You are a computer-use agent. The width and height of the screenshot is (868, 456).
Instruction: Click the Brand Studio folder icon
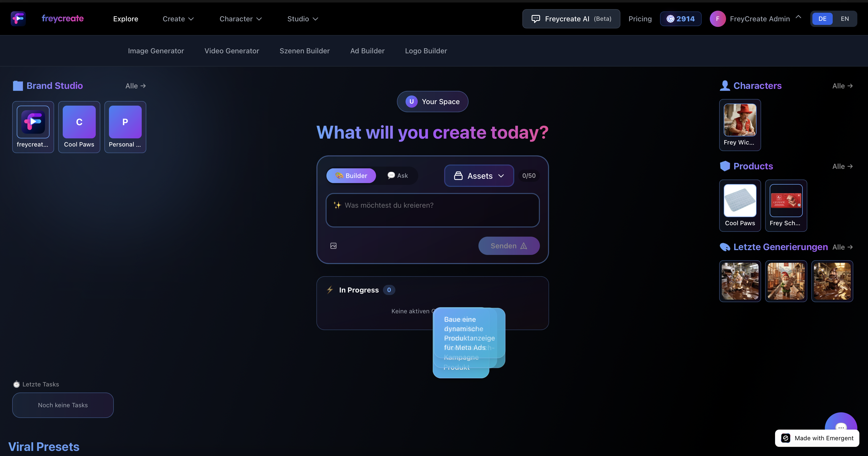18,86
